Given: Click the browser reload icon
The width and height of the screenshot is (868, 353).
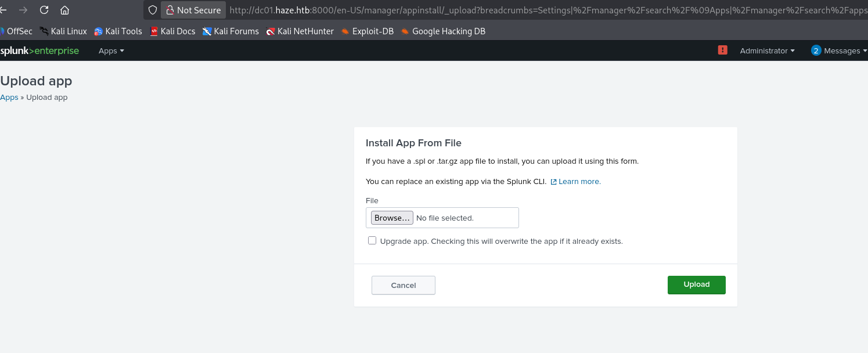Looking at the screenshot, I should pyautogui.click(x=44, y=10).
